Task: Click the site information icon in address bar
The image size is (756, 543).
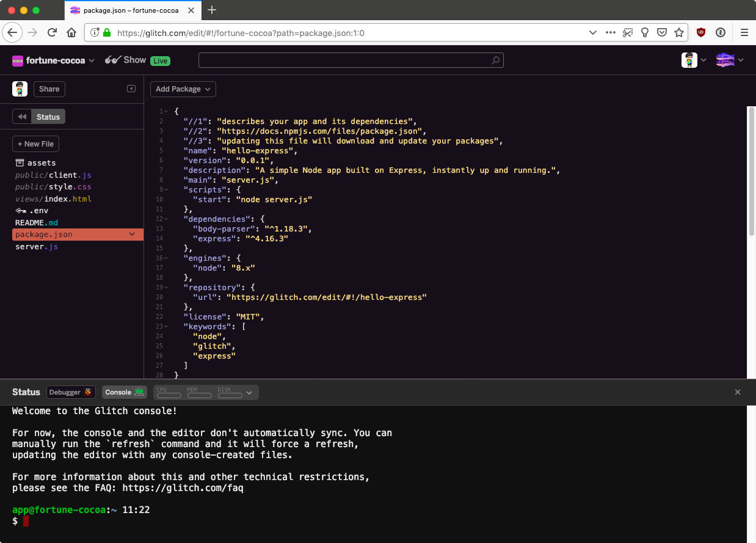Action: point(95,32)
